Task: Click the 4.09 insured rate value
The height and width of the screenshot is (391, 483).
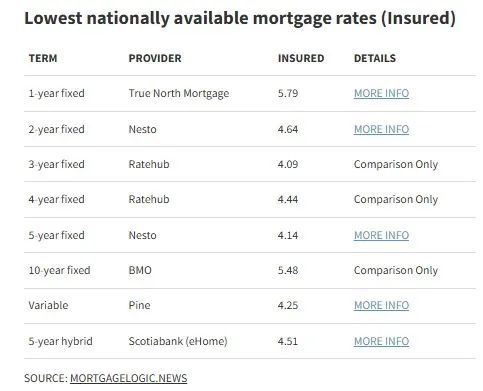Action: point(288,164)
